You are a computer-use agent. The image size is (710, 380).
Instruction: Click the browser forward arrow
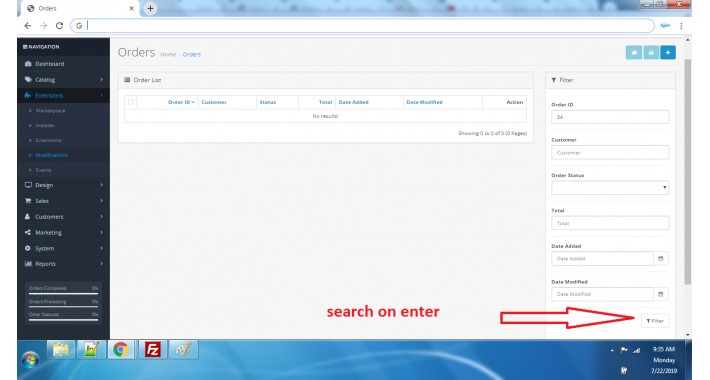[43, 26]
